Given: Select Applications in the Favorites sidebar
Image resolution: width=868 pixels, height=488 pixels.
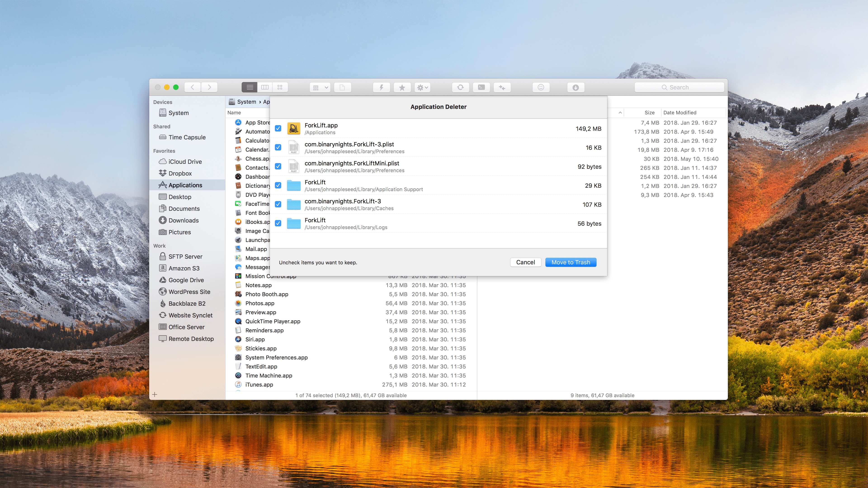Looking at the screenshot, I should pos(185,185).
